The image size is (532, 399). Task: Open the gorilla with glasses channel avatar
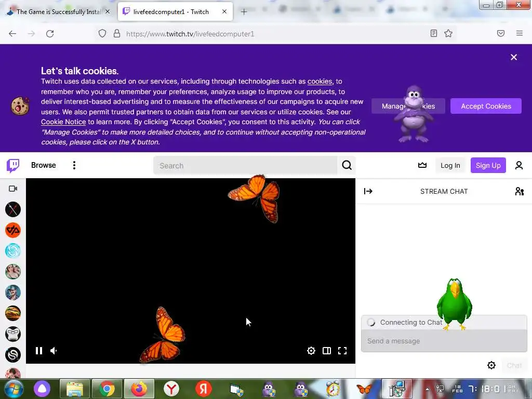coord(13,334)
